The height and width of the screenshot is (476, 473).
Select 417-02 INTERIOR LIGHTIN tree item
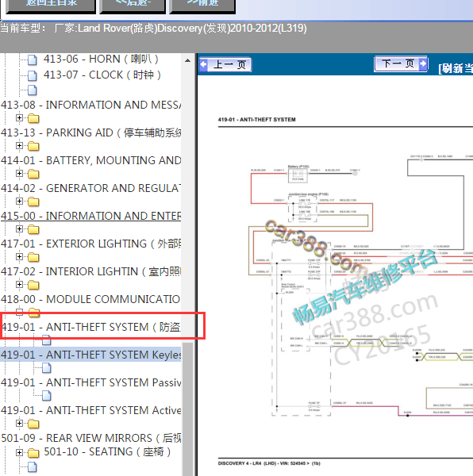(90, 271)
